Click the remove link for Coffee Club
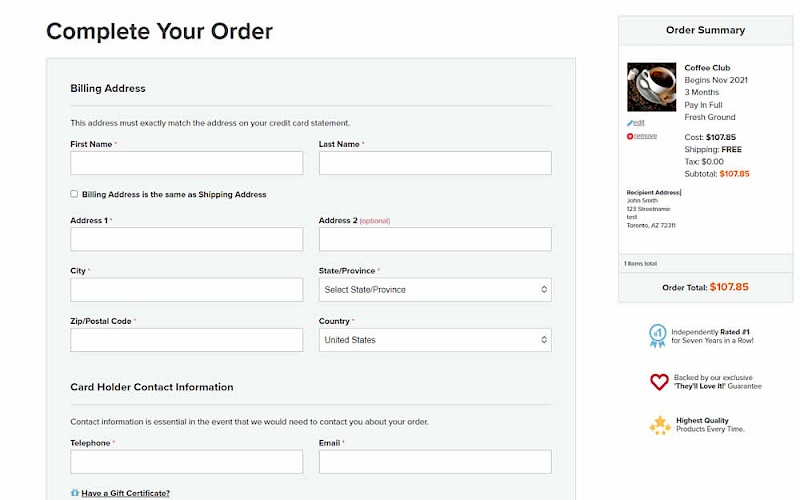Image resolution: width=800 pixels, height=500 pixels. 645,136
